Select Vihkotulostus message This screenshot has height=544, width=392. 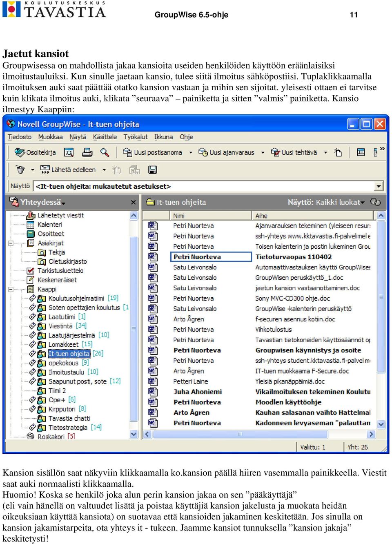pos(274,329)
